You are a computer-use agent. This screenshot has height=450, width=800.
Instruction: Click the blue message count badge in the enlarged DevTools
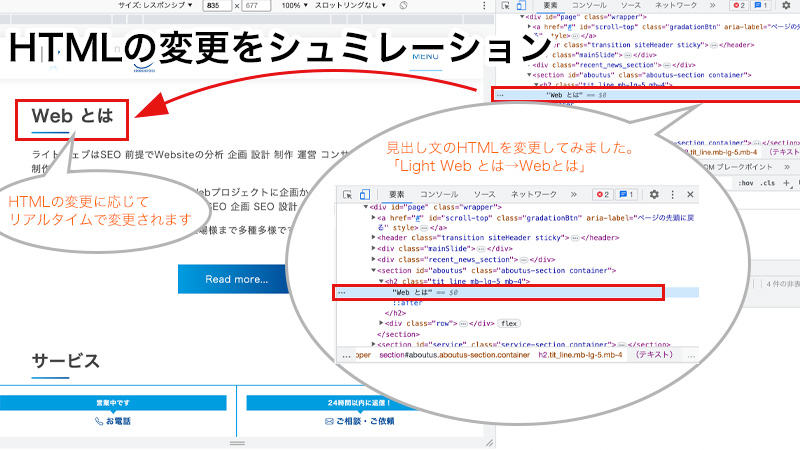click(626, 194)
